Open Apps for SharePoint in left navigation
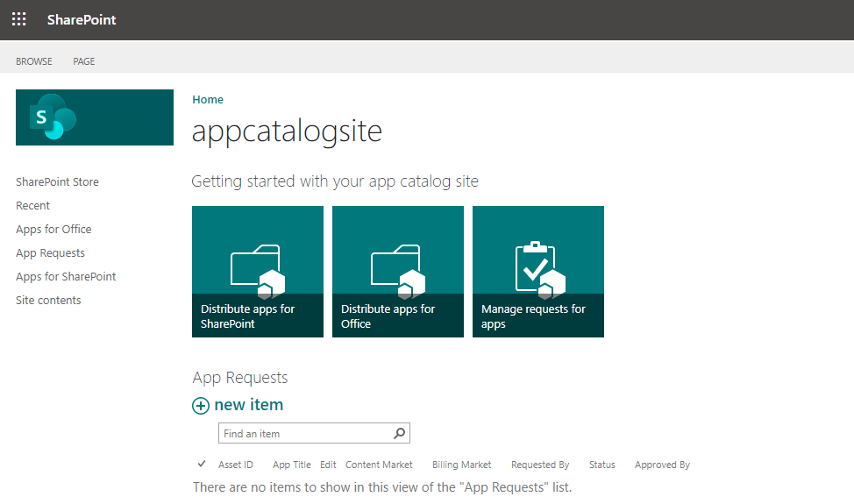This screenshot has width=854, height=504. [66, 276]
